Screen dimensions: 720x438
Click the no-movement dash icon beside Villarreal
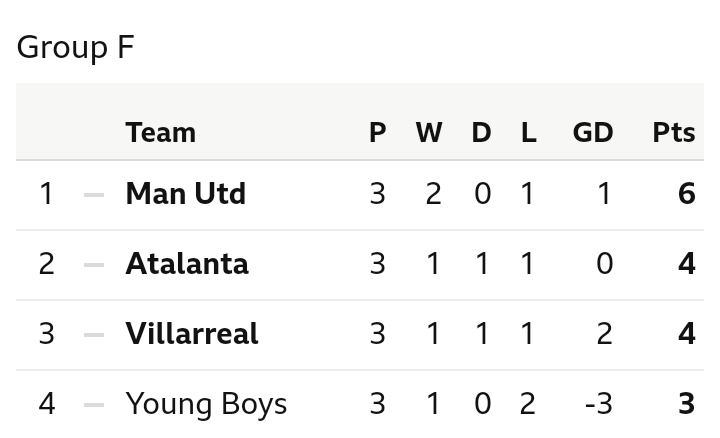click(94, 335)
